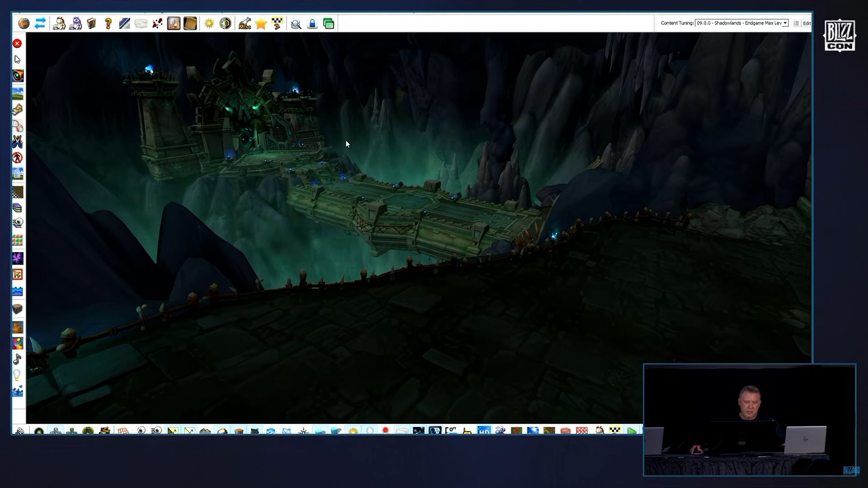The height and width of the screenshot is (488, 868).
Task: Click the HD icon in bottom toolbar
Action: point(484,431)
